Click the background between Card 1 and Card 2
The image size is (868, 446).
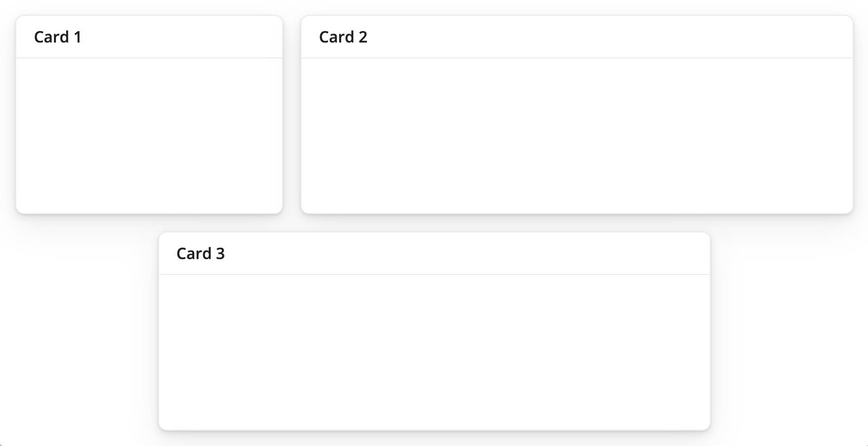pyautogui.click(x=292, y=114)
